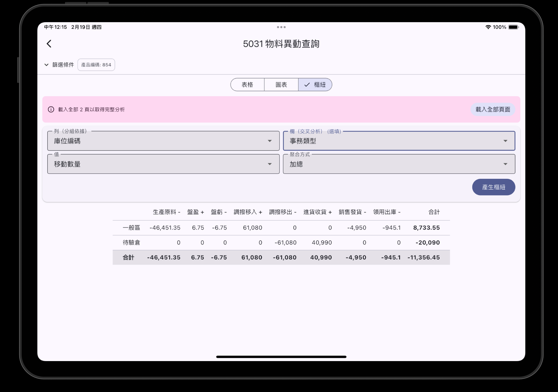
Task: Switch to the 表格 tab
Action: pyautogui.click(x=247, y=84)
